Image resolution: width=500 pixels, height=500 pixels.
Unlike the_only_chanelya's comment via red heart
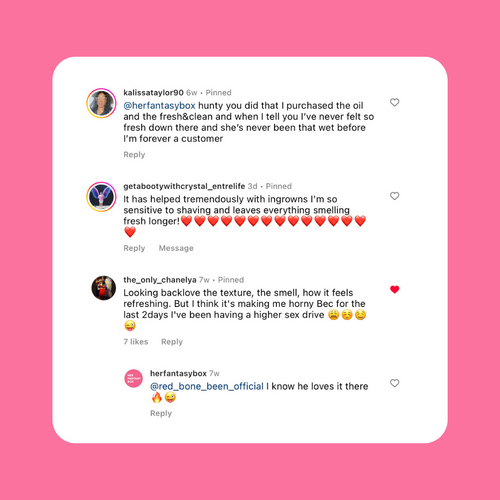pyautogui.click(x=395, y=290)
